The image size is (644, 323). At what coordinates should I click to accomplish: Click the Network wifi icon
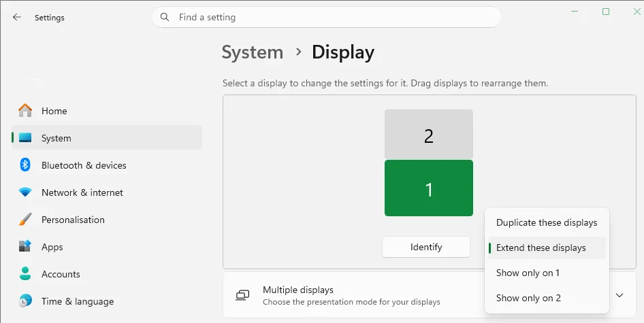click(25, 192)
